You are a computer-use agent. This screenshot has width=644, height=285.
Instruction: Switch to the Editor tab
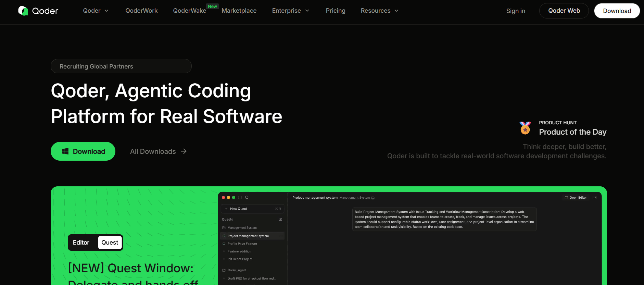click(81, 243)
